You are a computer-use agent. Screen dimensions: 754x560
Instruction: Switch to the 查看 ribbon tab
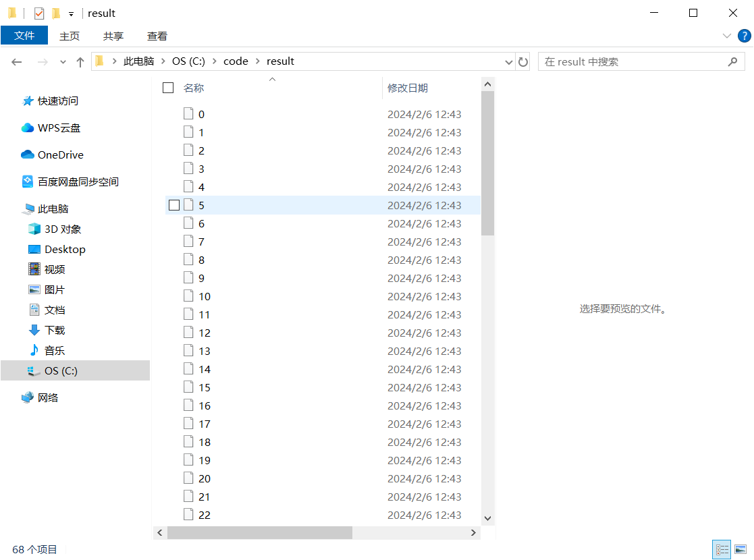coord(157,36)
